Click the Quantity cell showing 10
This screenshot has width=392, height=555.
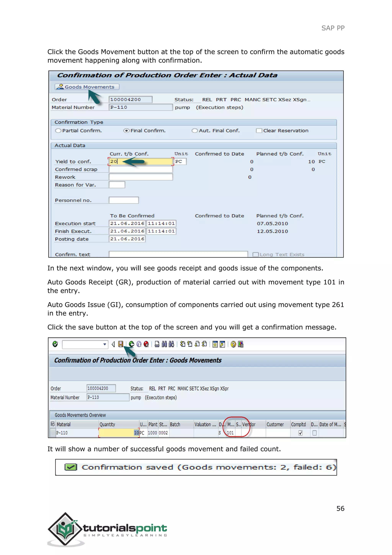119,433
